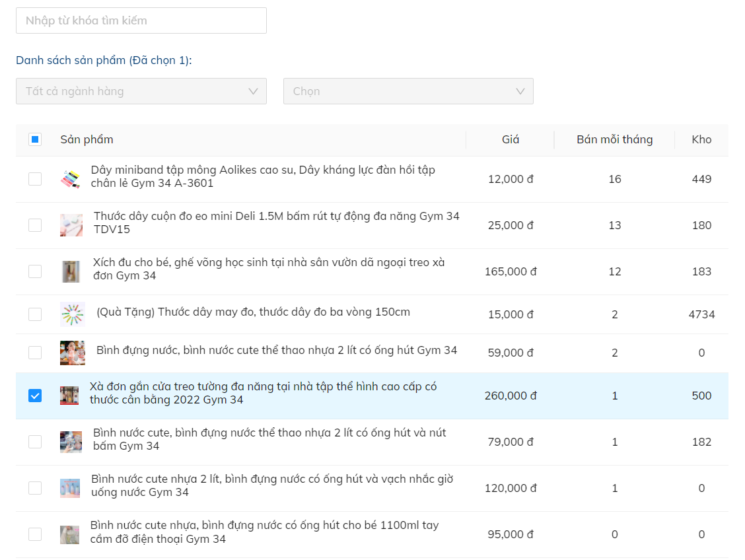Click the miniband Aolikes product thumbnail
Screen dimensions: 745x560
tap(70, 179)
